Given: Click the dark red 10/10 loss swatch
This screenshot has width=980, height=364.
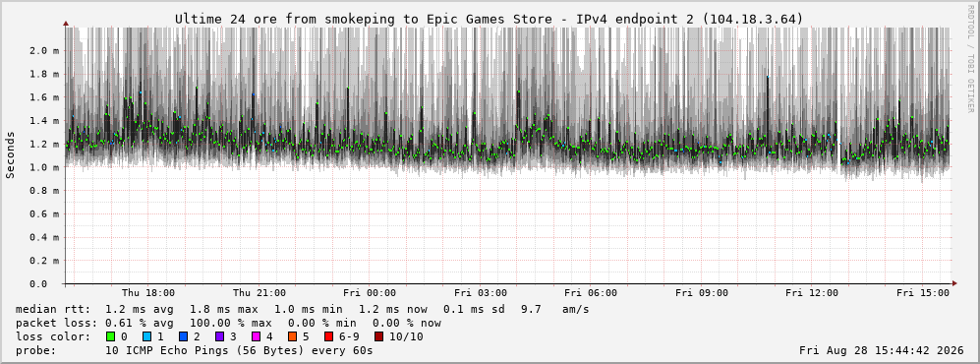Looking at the screenshot, I should (x=379, y=337).
